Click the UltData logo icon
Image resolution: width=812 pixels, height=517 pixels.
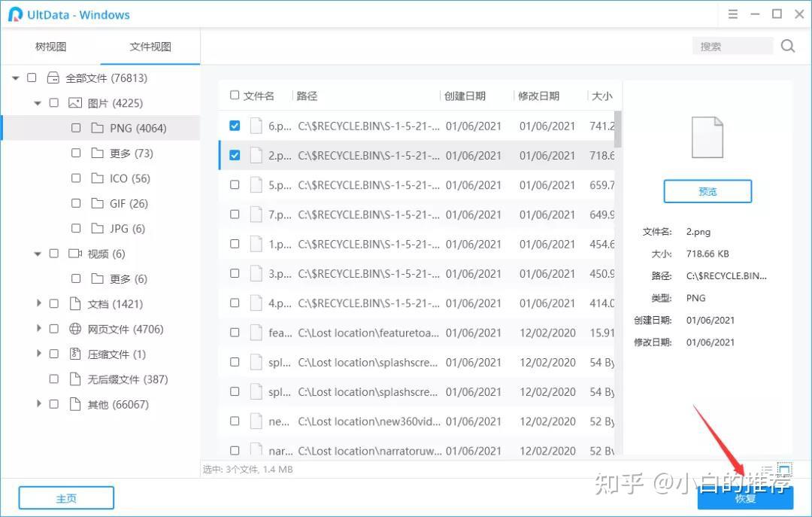point(12,14)
